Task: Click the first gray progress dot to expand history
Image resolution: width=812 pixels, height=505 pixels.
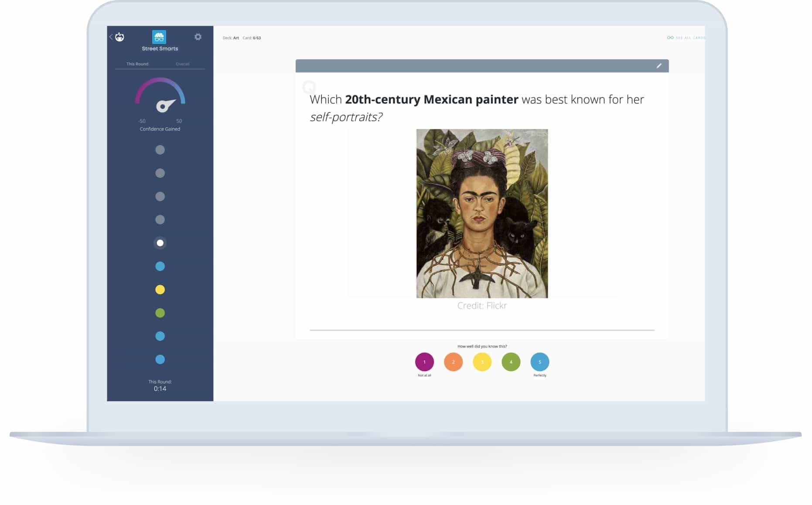Action: coord(160,149)
